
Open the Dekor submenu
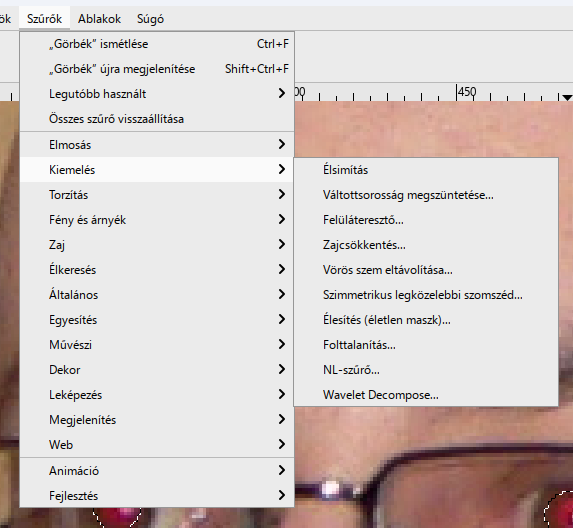pyautogui.click(x=157, y=370)
